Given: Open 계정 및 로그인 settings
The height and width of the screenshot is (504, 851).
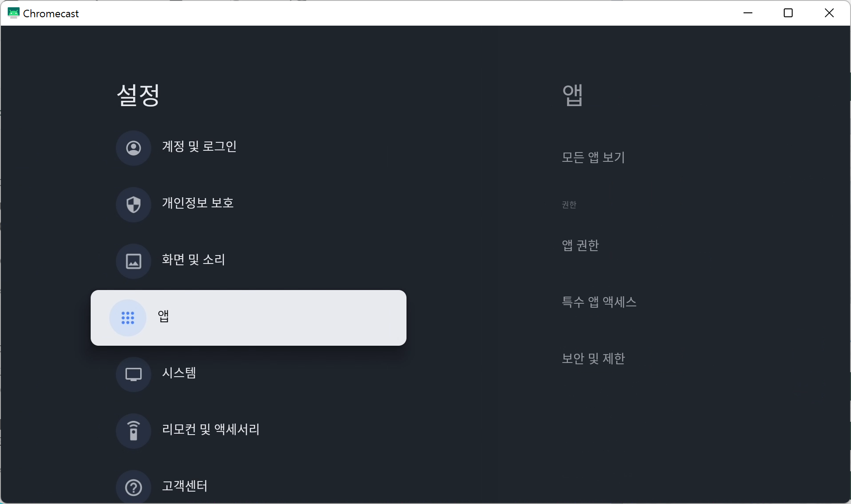Looking at the screenshot, I should coord(199,147).
